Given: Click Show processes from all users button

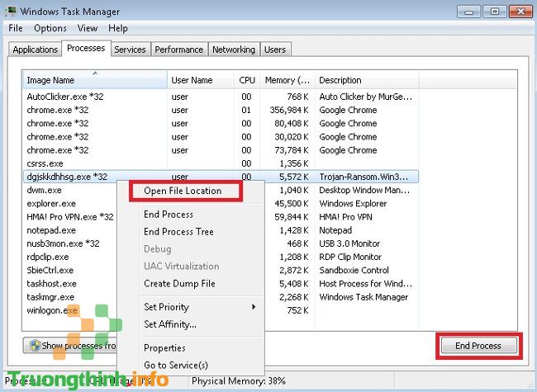Looking at the screenshot, I should pyautogui.click(x=70, y=346).
